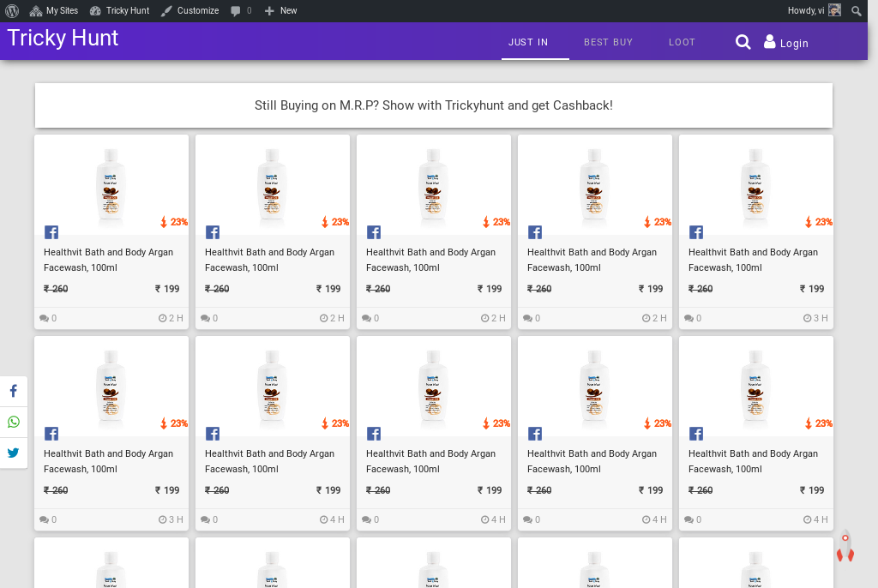The image size is (878, 588).
Task: Open Healthvit Argan Facewash title, third second-row card
Action: (x=430, y=461)
